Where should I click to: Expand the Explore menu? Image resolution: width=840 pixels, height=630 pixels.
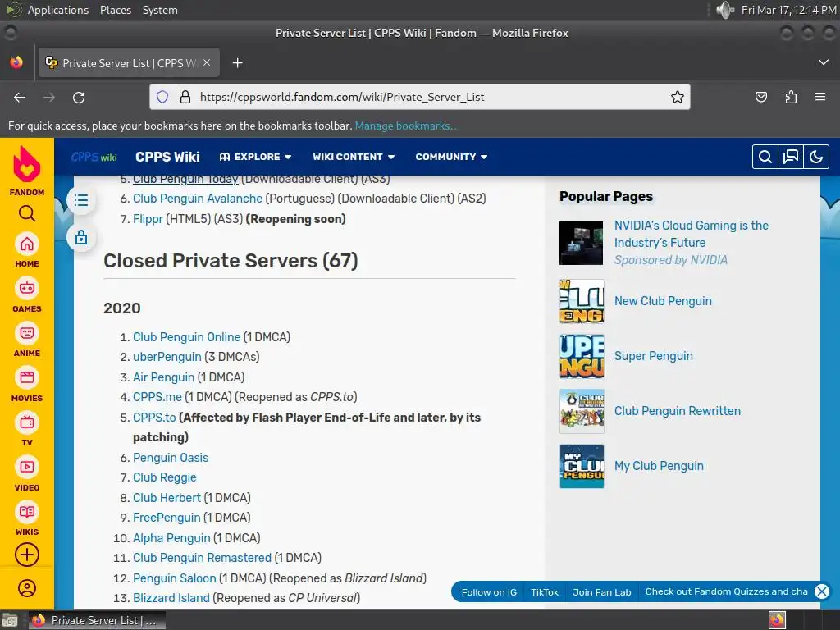pos(256,157)
